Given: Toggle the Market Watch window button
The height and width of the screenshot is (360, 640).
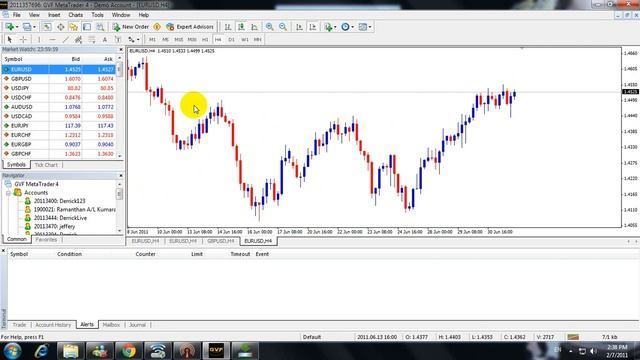Looking at the screenshot, I should pyautogui.click(x=47, y=27).
